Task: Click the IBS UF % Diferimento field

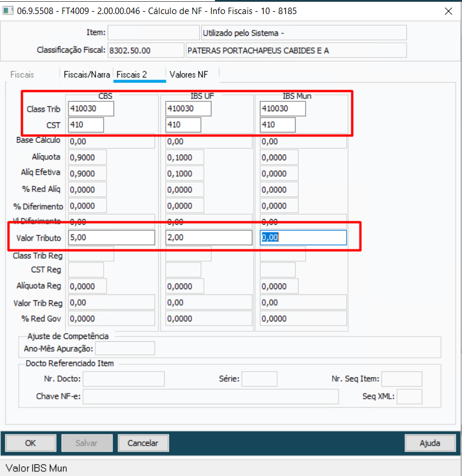Action: tap(184, 206)
